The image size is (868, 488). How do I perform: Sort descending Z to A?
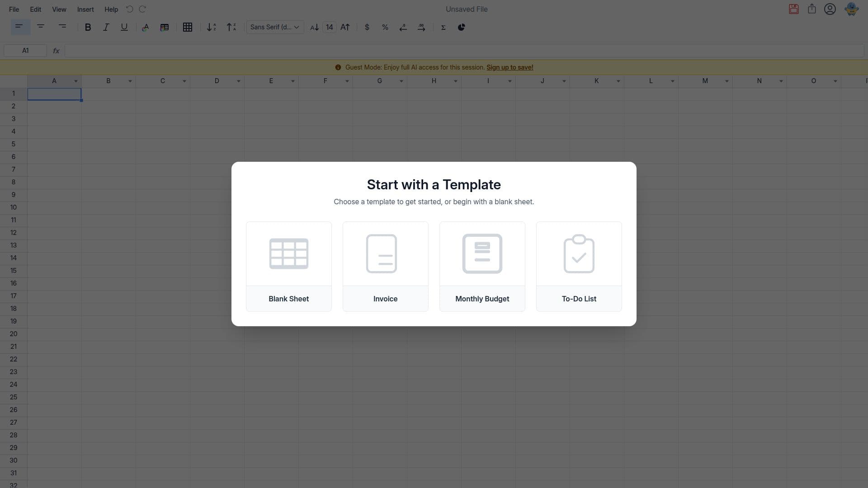(231, 27)
